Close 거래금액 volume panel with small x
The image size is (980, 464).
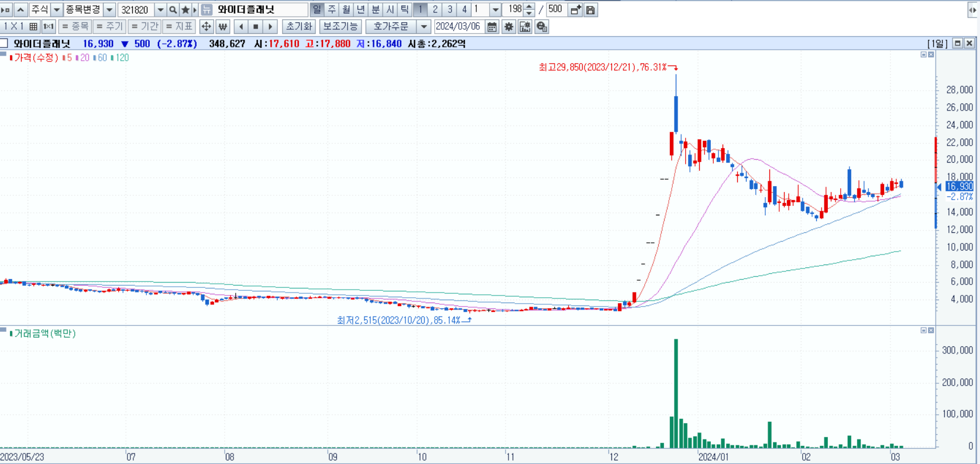[x=931, y=331]
